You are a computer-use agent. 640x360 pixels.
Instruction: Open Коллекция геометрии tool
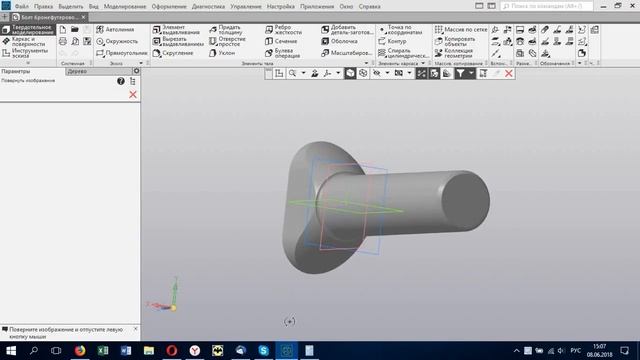454,53
